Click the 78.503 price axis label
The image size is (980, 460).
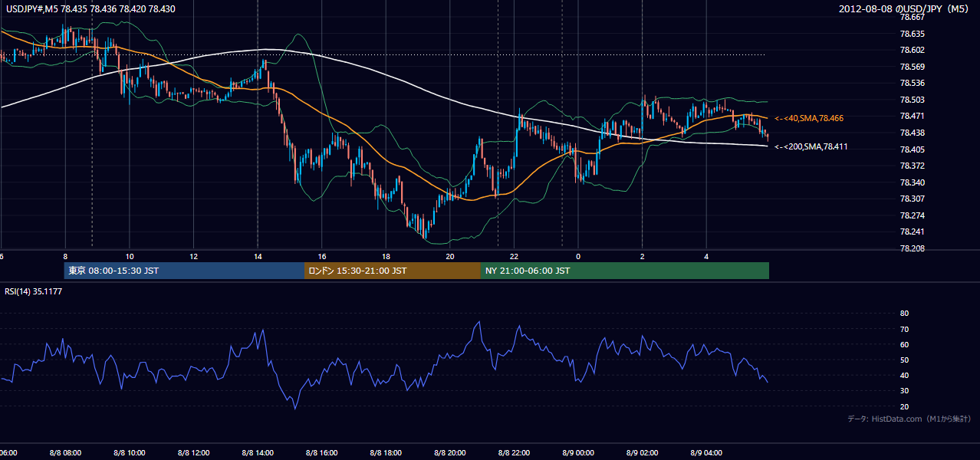pyautogui.click(x=913, y=100)
